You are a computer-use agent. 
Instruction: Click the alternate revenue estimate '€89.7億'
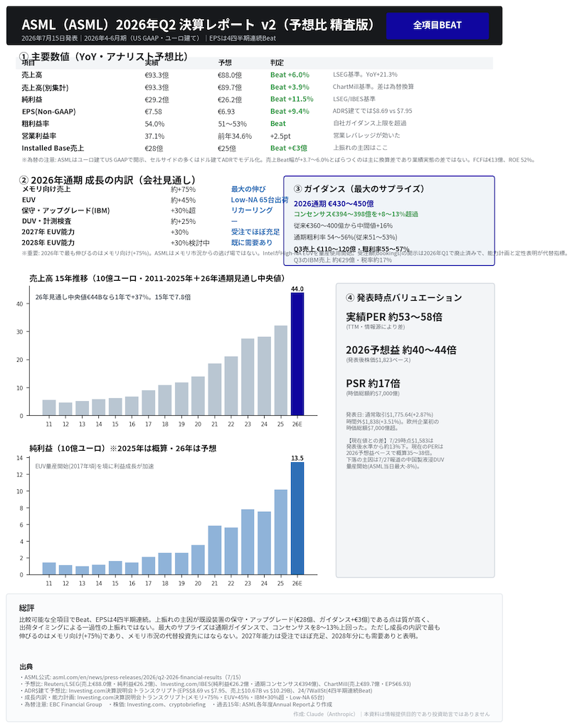point(230,87)
